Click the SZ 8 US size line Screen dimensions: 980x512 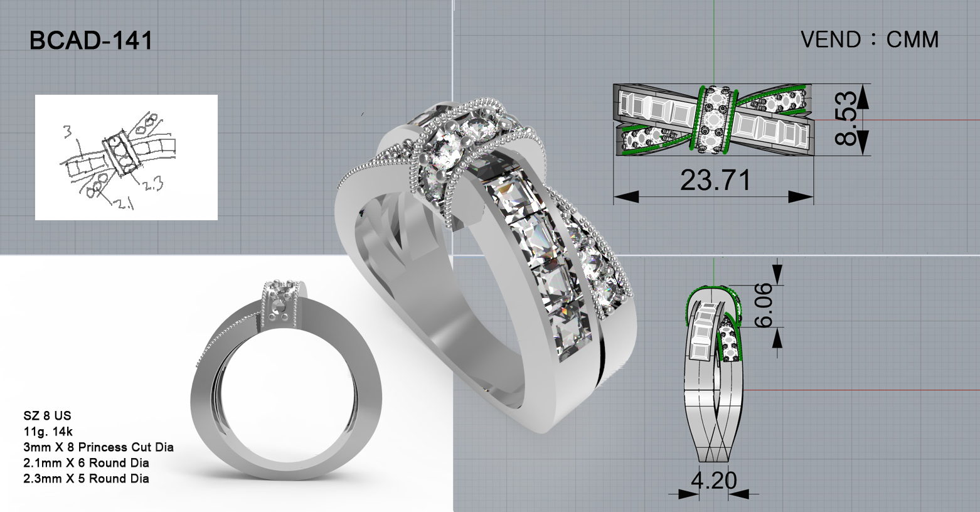tap(47, 416)
